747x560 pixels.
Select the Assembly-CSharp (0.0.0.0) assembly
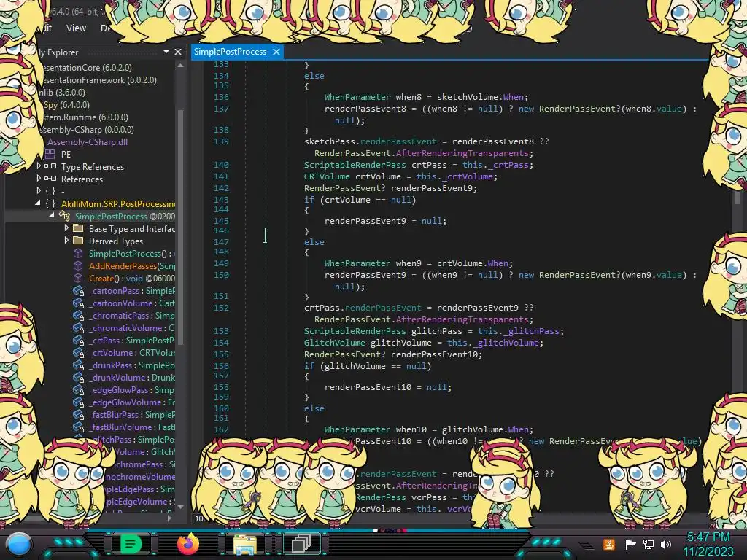88,130
